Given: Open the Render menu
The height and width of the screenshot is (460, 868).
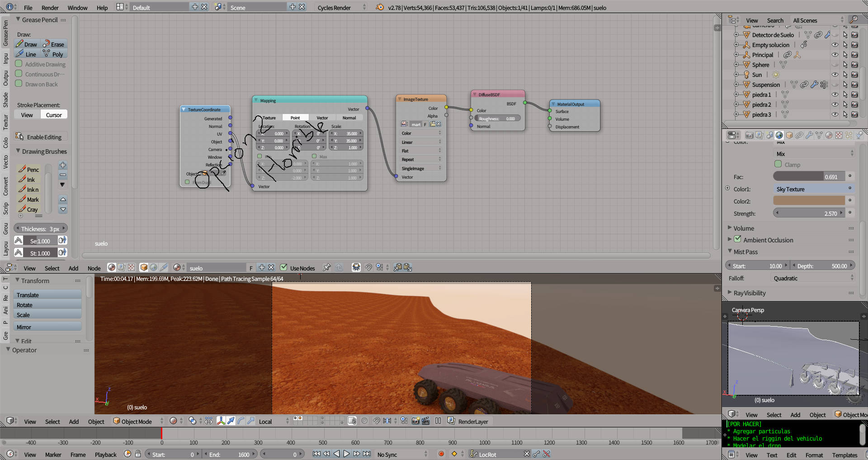Looking at the screenshot, I should [50, 8].
